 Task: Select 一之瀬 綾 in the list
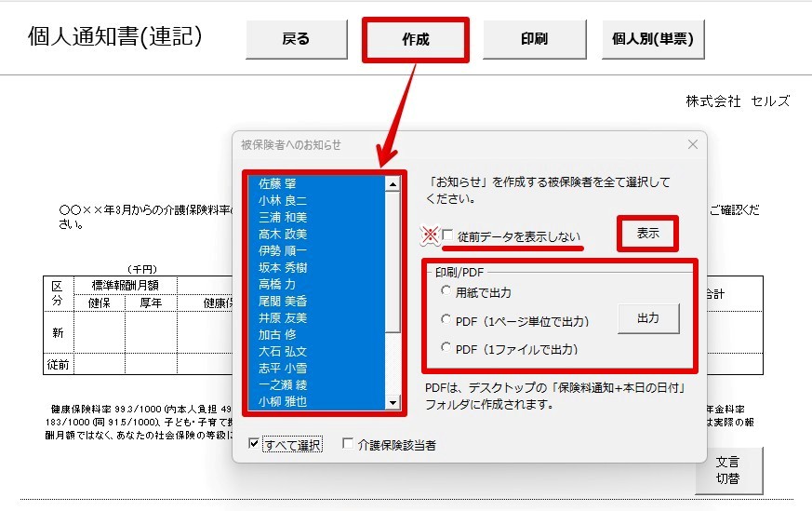pos(317,385)
